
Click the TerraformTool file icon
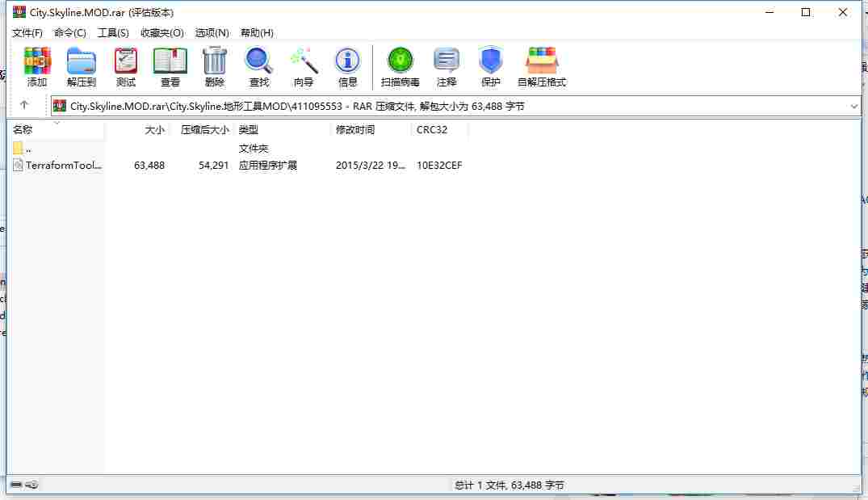(18, 165)
